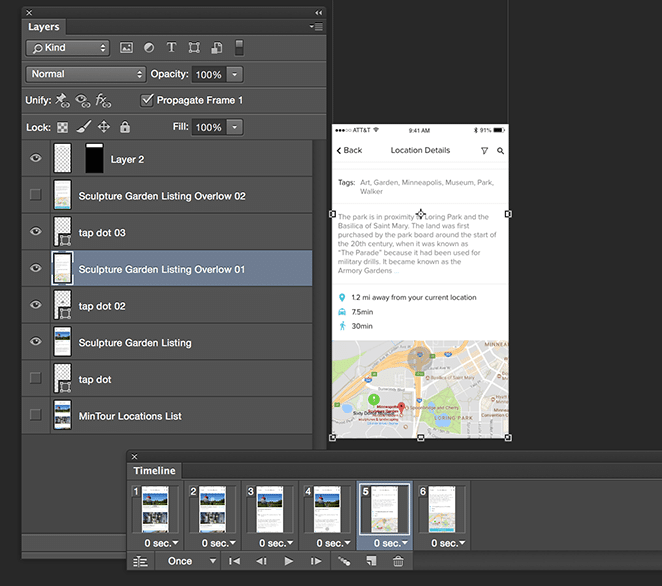Click the pixel layer filter icon
The image size is (662, 586).
click(x=127, y=48)
